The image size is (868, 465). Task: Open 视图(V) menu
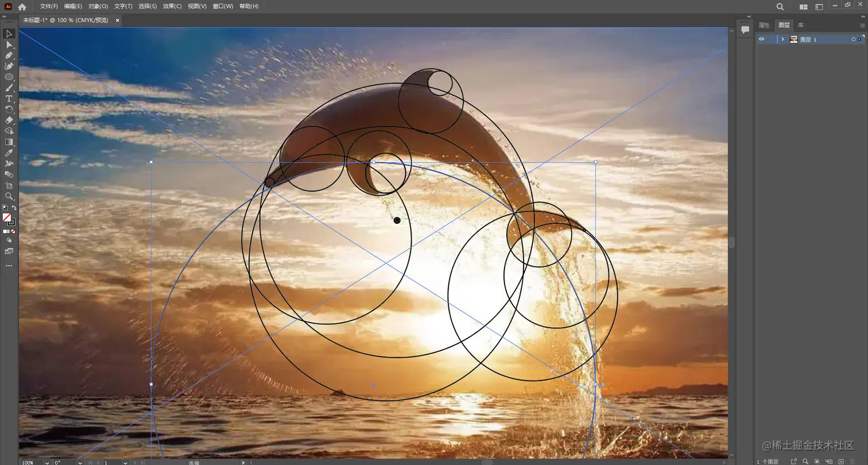(197, 6)
